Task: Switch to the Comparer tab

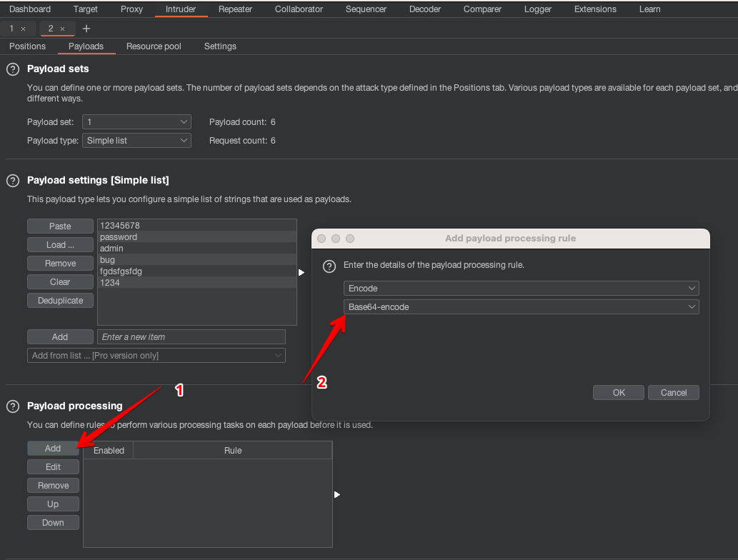Action: click(482, 9)
